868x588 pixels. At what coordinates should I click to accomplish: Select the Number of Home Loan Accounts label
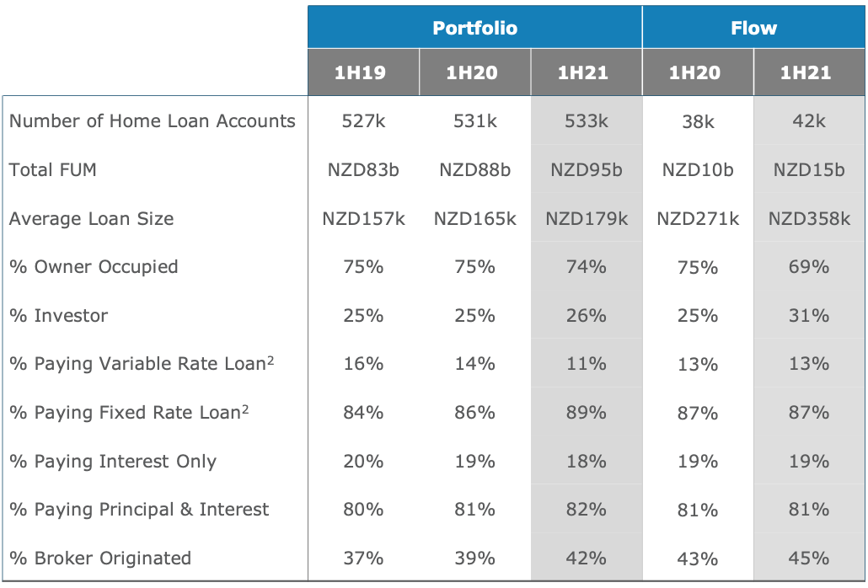[x=153, y=121]
